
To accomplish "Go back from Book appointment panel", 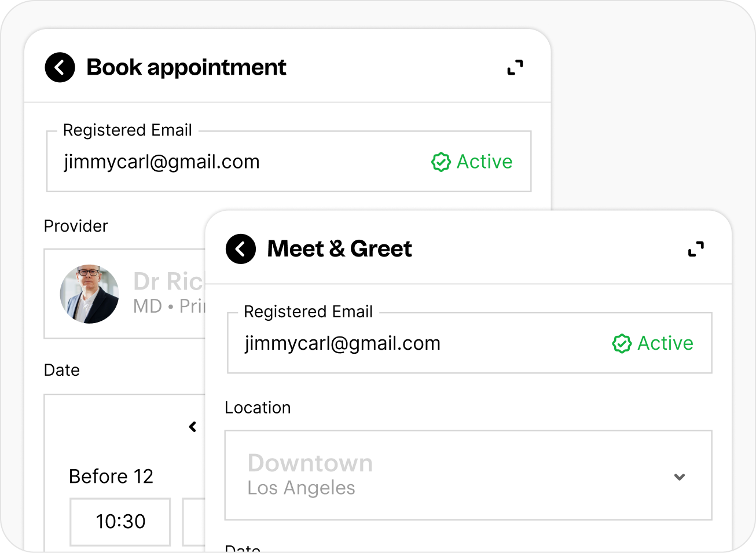I will (60, 68).
